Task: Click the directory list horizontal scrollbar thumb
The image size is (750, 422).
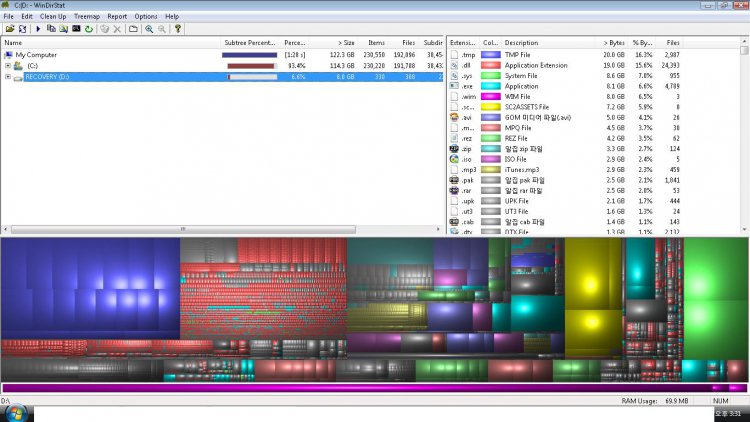Action: [x=183, y=229]
